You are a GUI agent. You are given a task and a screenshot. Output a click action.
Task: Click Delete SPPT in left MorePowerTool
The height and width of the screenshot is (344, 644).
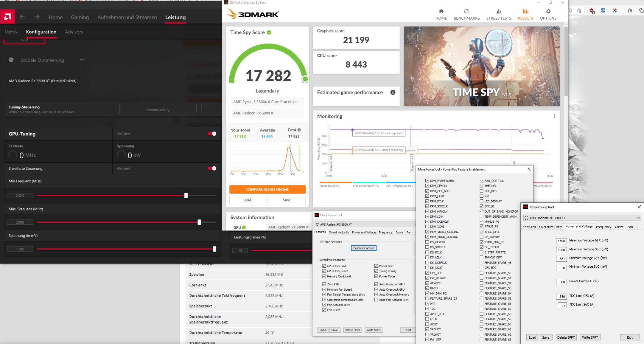click(352, 330)
